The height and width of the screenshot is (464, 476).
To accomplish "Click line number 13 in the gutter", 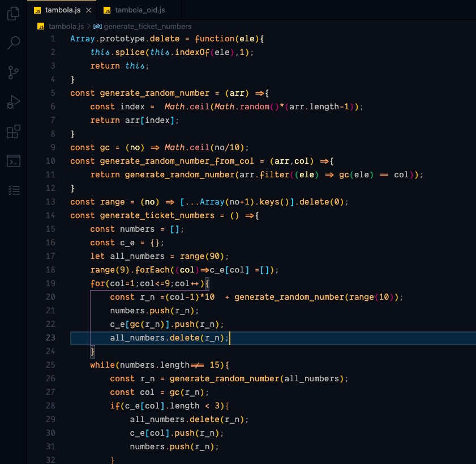I will pos(50,202).
